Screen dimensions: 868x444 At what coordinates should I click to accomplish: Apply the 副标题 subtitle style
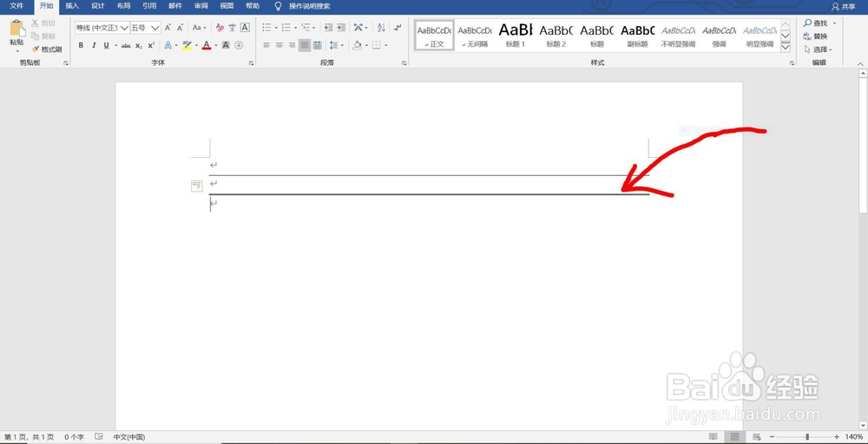(638, 36)
